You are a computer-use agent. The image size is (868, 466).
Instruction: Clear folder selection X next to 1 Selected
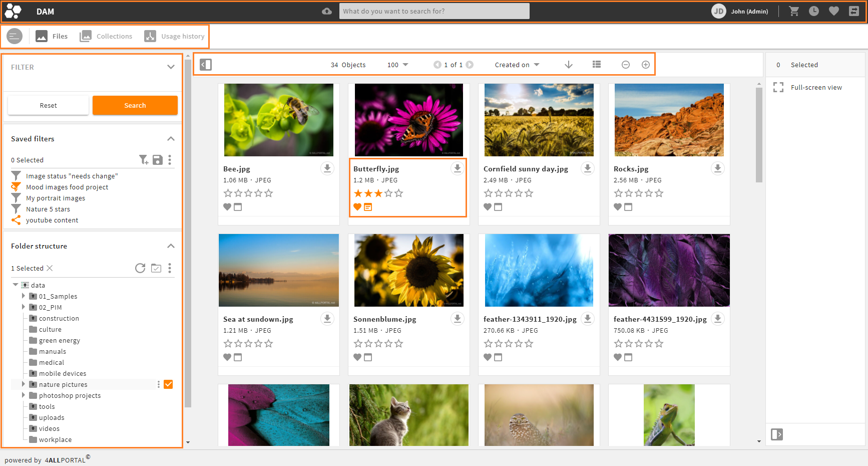[50, 268]
